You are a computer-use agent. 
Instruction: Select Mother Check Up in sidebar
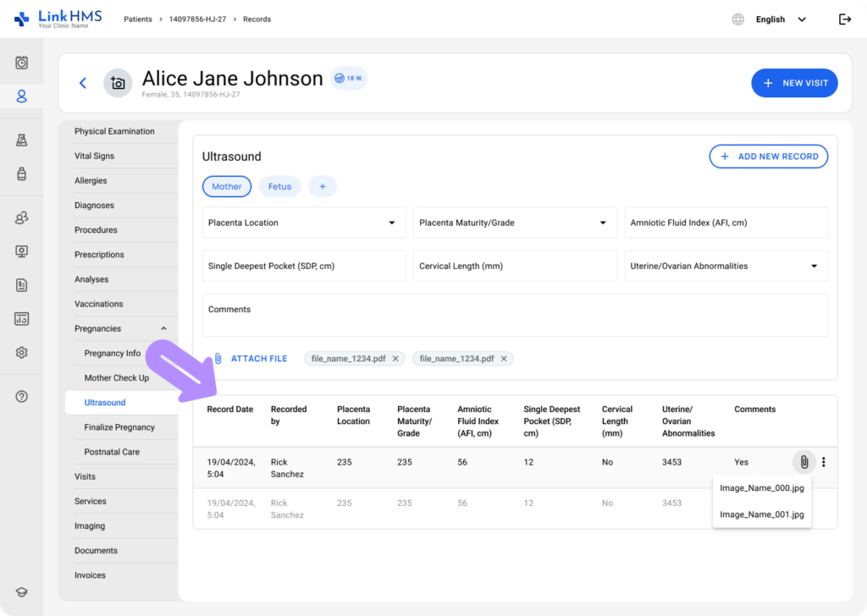116,378
